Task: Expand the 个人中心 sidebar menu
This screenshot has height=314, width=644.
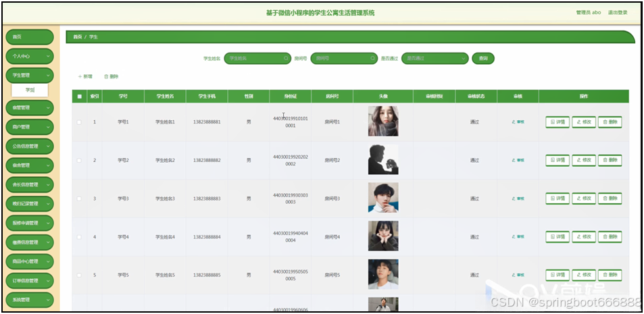Action: click(x=30, y=56)
